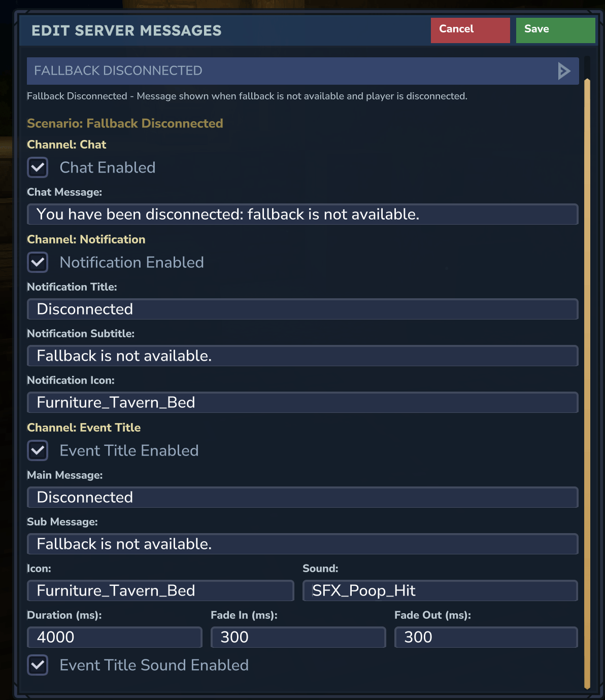Disable the Event Title Enabled checkbox

38,450
